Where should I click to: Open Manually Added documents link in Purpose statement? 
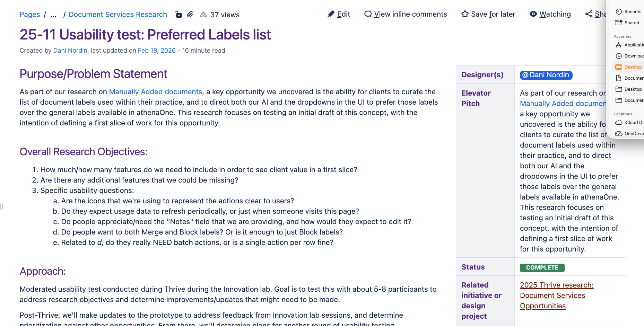pyautogui.click(x=155, y=92)
